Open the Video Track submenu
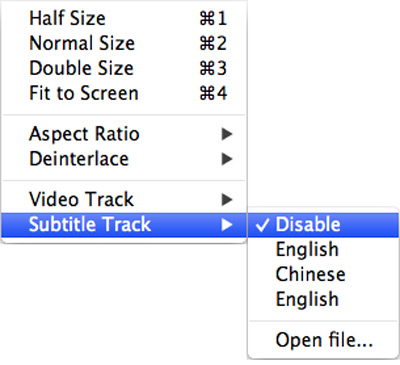The width and height of the screenshot is (400, 365). pyautogui.click(x=124, y=199)
